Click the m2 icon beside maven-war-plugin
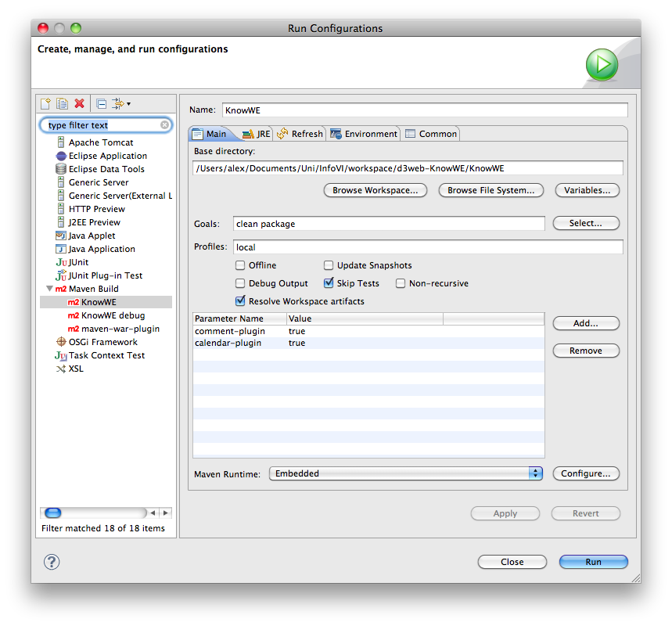The image size is (672, 626). 74,329
